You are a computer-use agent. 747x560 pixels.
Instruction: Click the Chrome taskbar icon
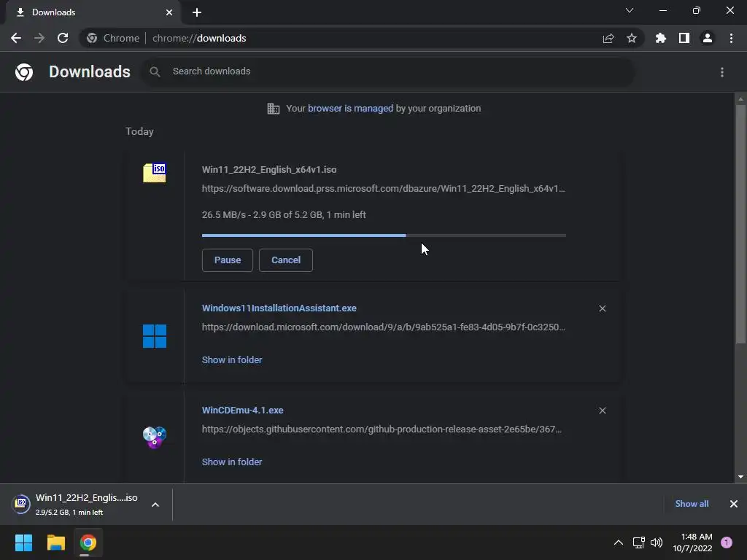tap(88, 542)
